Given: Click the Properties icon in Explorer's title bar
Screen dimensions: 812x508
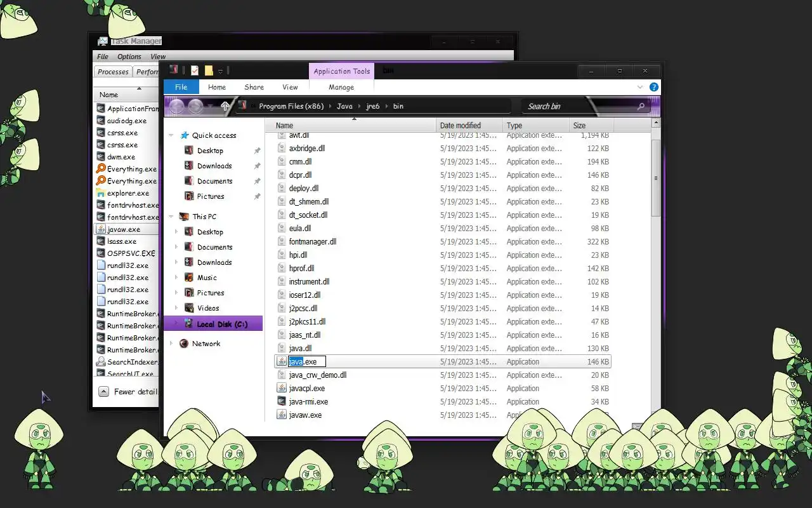Looking at the screenshot, I should click(x=195, y=70).
